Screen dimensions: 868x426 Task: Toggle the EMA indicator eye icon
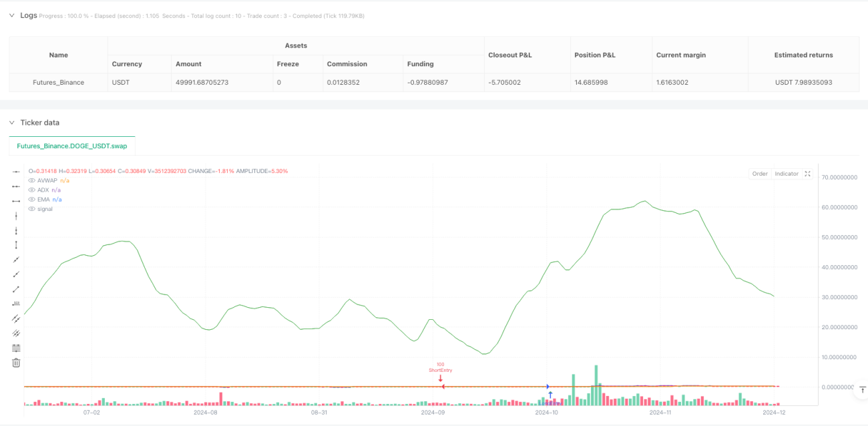31,199
